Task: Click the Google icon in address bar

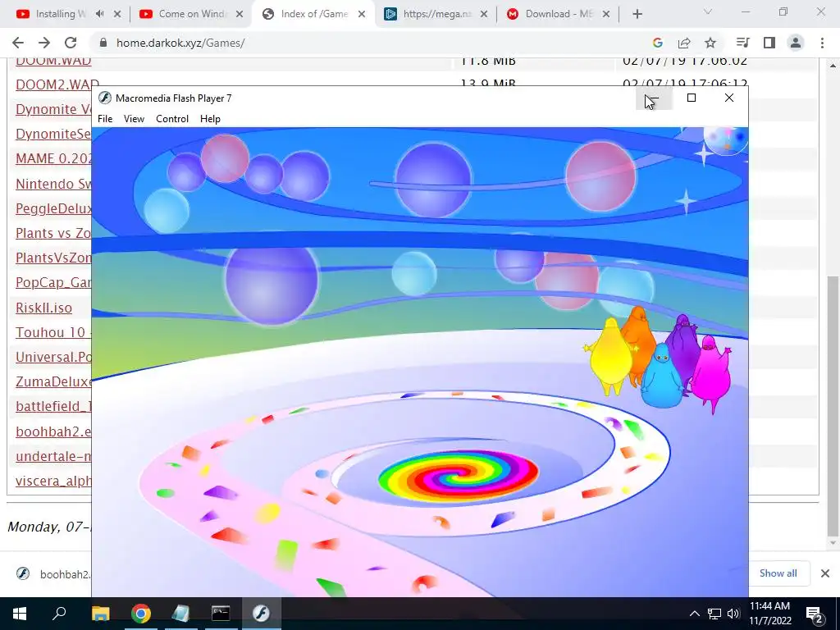Action: tap(658, 43)
